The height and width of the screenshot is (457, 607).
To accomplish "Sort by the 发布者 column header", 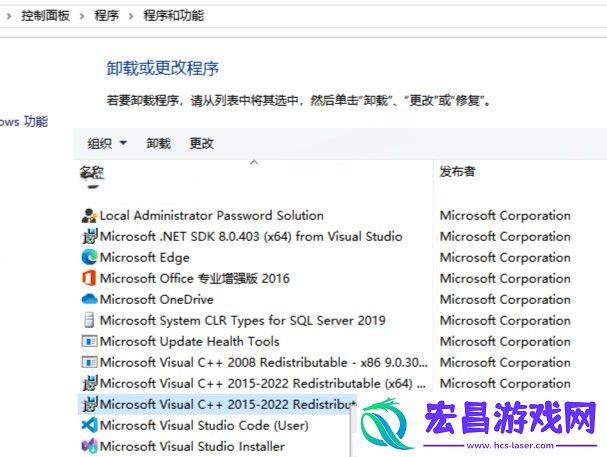I will 457,171.
